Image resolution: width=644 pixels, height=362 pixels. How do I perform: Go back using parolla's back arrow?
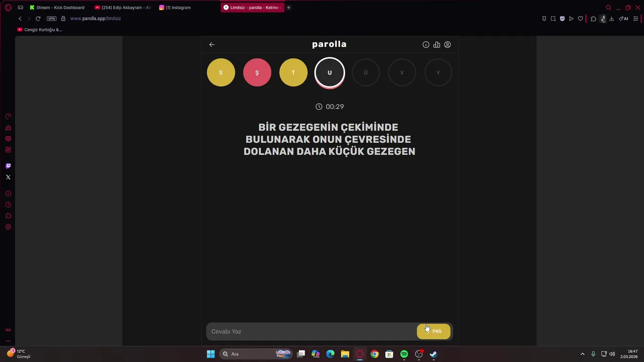[x=212, y=45]
